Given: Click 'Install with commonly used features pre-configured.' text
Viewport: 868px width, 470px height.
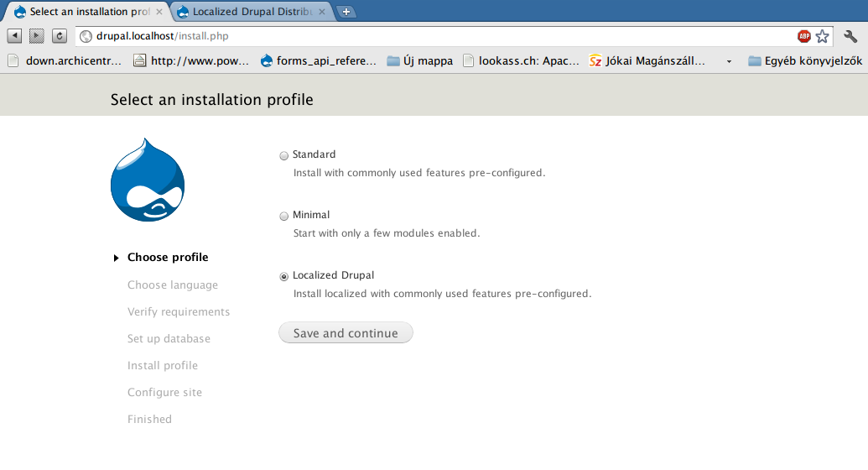Looking at the screenshot, I should tap(419, 173).
